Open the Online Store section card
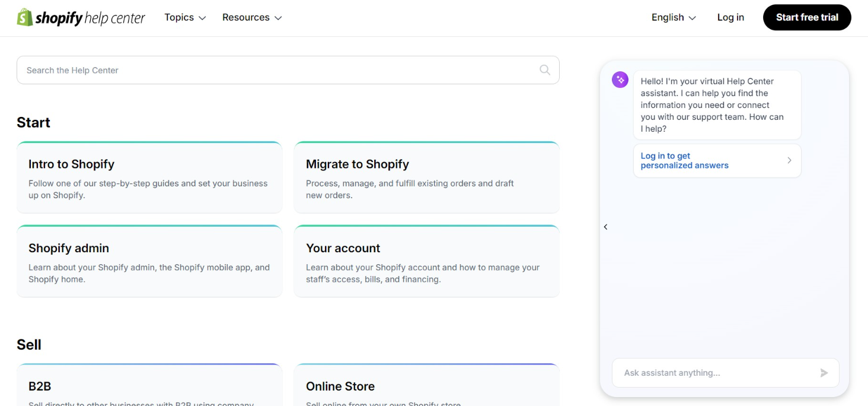The image size is (868, 406). pyautogui.click(x=426, y=387)
